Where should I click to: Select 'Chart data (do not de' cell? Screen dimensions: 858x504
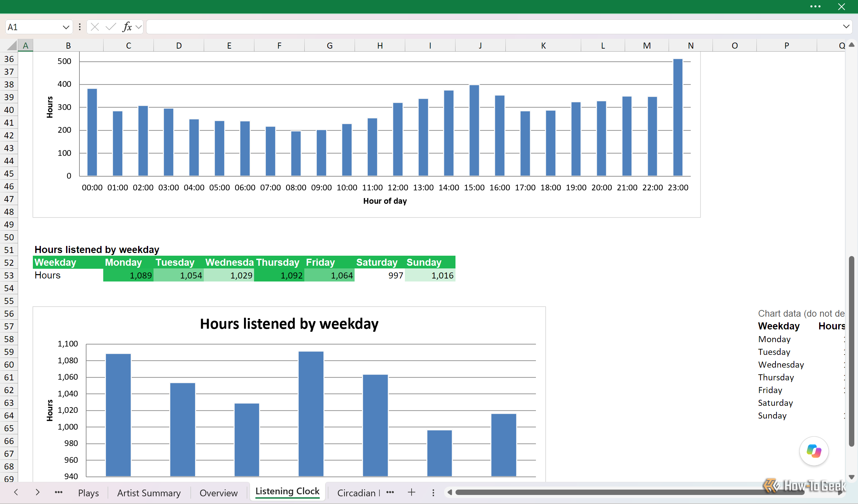point(801,314)
